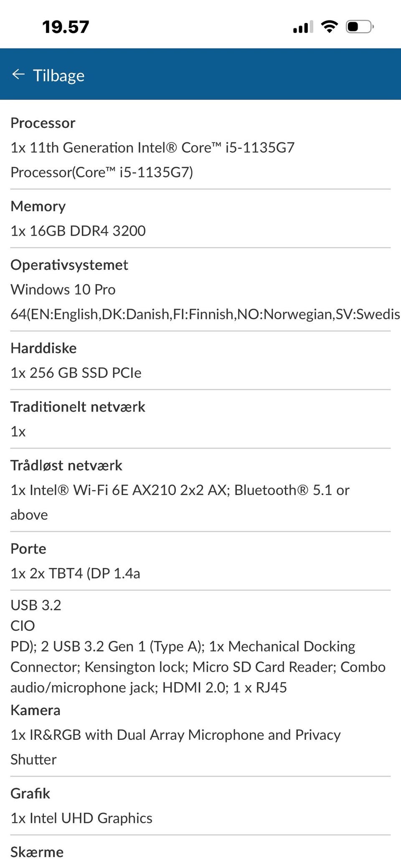Screen dimensions: 401x868
Task: Select the Traditionelt netværk heading
Action: click(x=78, y=407)
